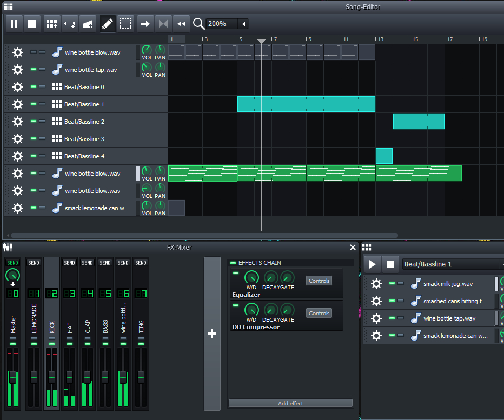The image size is (504, 420).
Task: Open Controls for the DD Compressor
Action: (319, 314)
